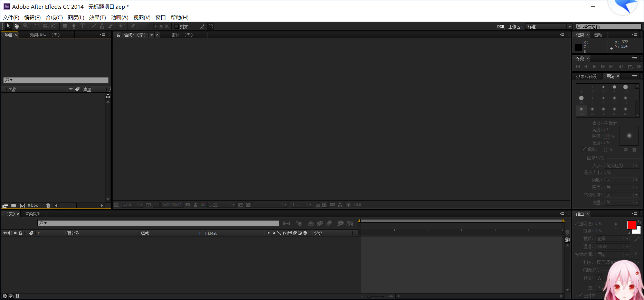Viewport: 644px width, 300px height.
Task: Toggle loop option in Preview panel
Action: click(x=630, y=67)
